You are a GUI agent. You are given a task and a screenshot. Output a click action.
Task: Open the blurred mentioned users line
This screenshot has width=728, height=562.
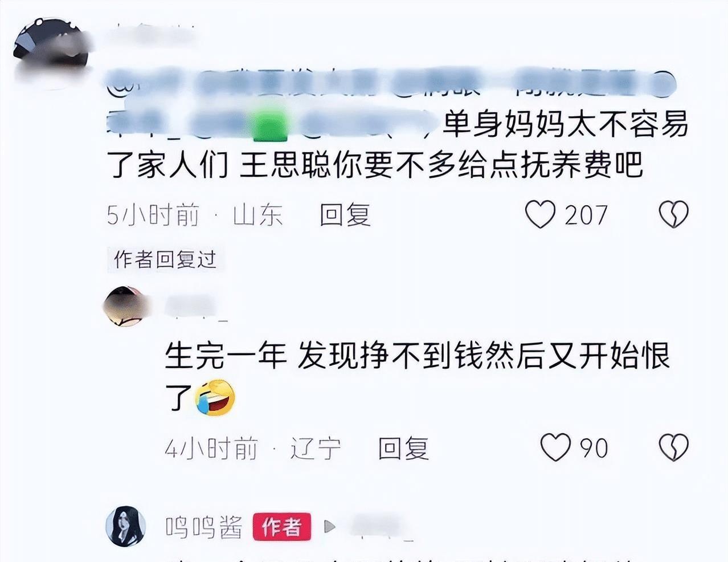click(393, 87)
